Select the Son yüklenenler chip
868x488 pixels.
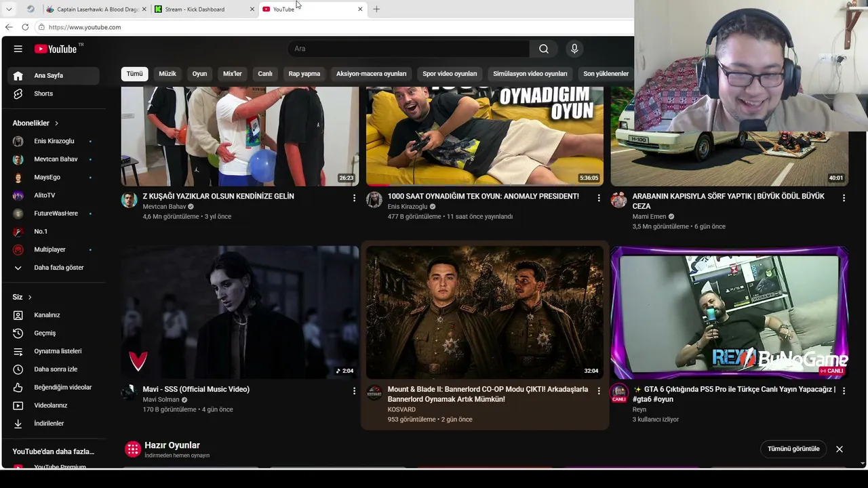pos(606,74)
